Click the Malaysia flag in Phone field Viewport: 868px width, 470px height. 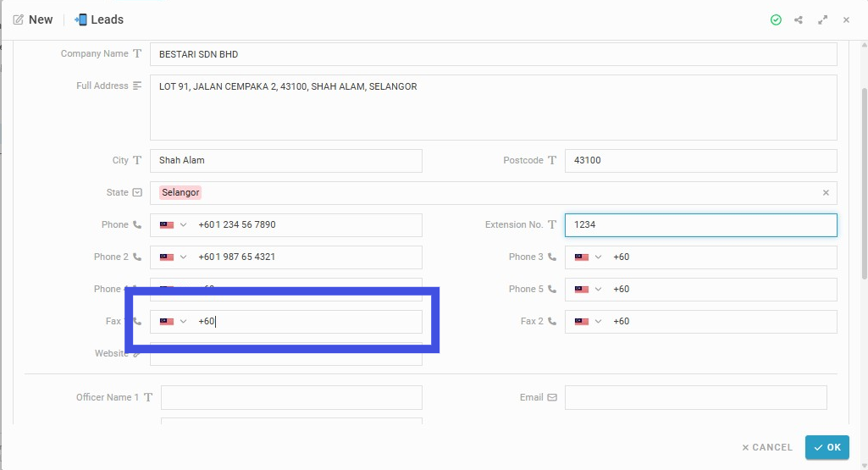[x=167, y=224]
